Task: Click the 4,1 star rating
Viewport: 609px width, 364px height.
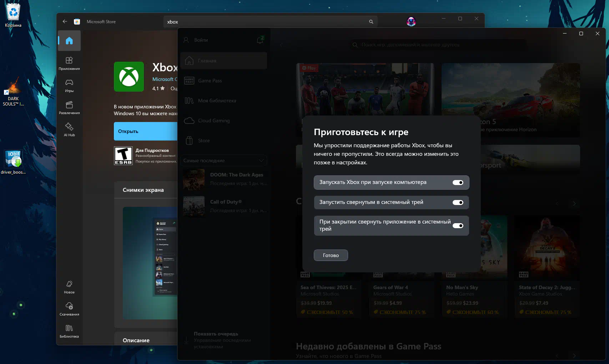Action: pos(158,88)
